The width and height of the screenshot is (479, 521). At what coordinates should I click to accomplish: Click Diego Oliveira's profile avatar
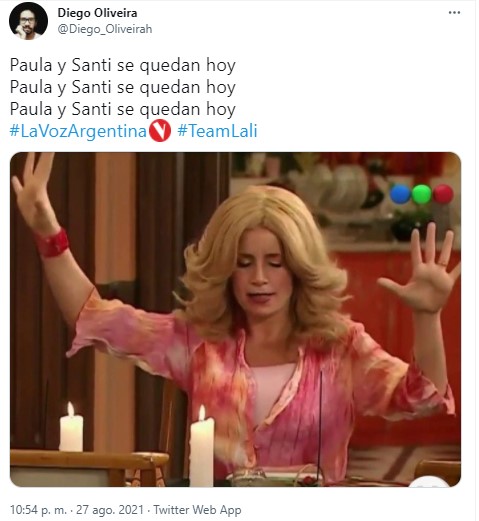pos(28,21)
